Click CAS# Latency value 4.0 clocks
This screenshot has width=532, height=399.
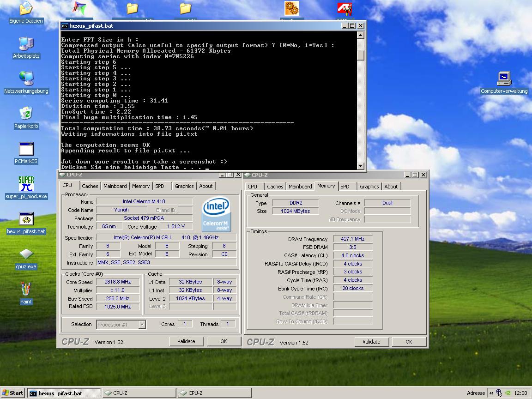point(353,255)
